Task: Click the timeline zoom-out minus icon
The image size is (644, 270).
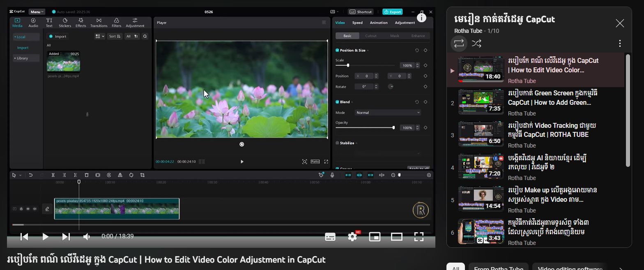Action: (x=393, y=175)
